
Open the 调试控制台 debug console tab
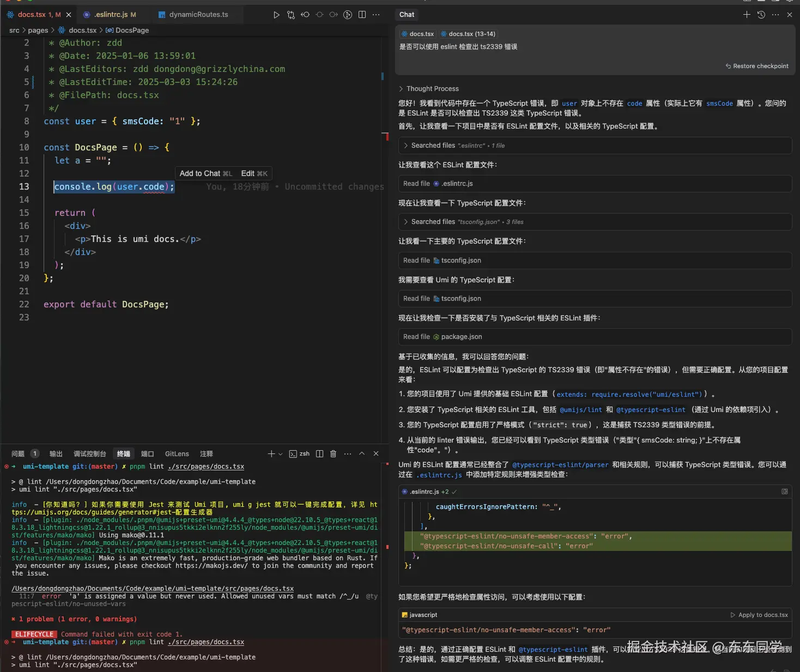[90, 453]
